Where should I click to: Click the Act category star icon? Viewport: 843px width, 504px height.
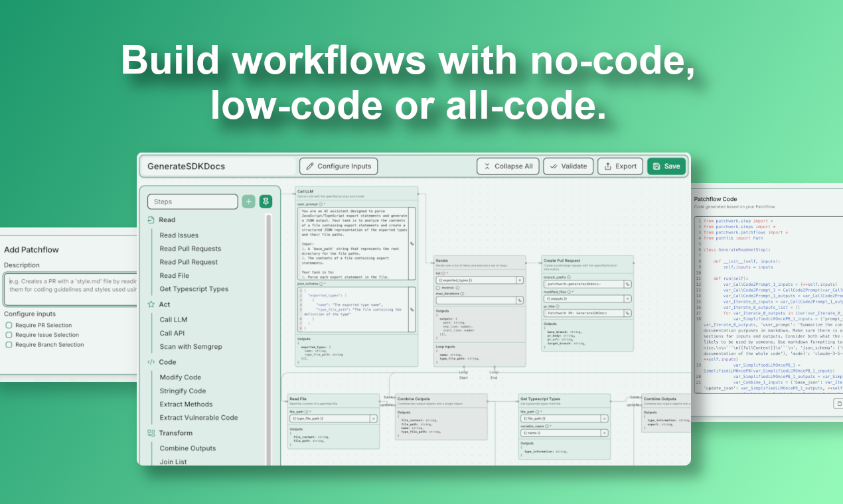(x=151, y=304)
